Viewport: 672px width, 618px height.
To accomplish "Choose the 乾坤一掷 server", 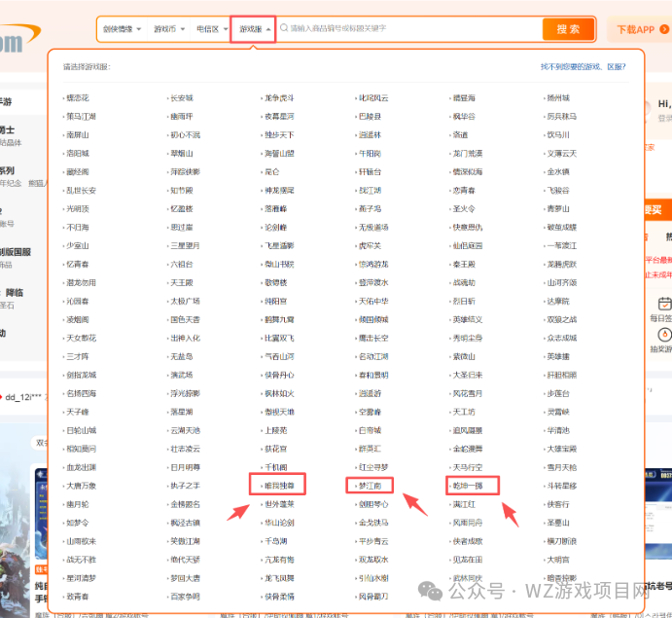I will point(468,486).
